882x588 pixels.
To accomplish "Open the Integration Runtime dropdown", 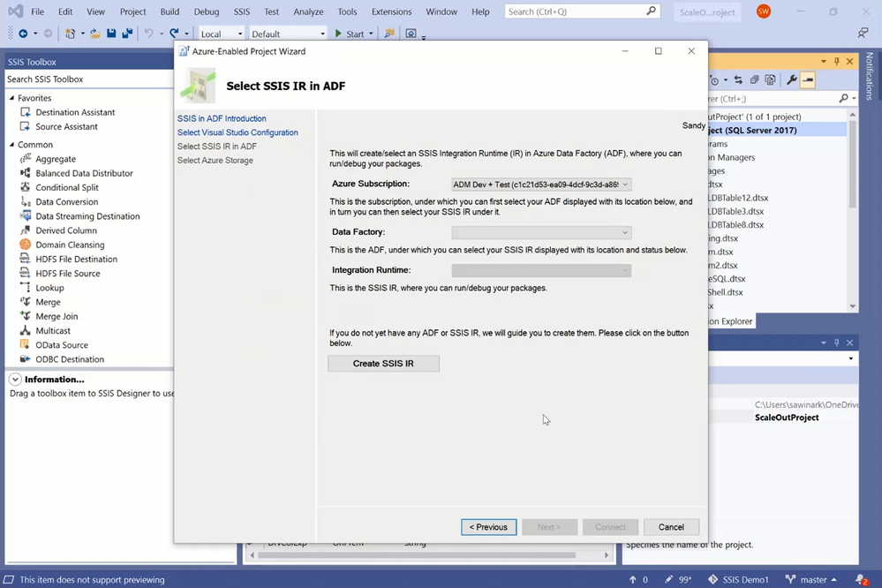I will pos(541,271).
